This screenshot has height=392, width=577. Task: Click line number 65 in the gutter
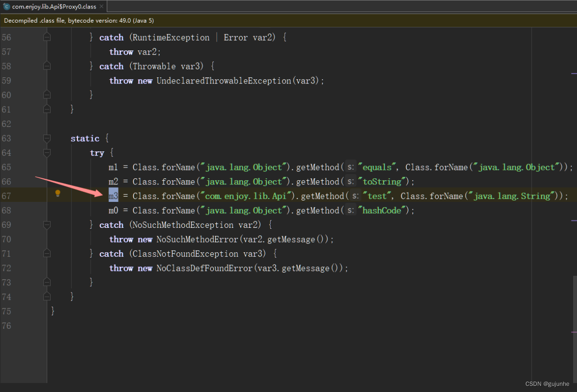point(7,167)
